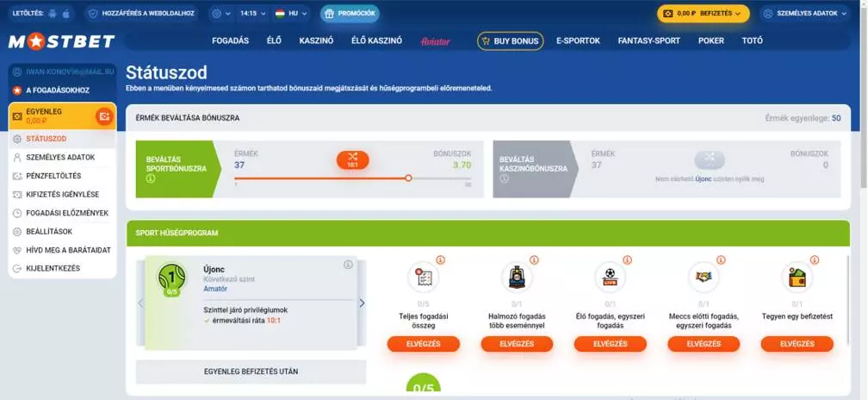The height and width of the screenshot is (400, 868).
Task: Click the tennis ball level 1 badge
Action: (x=171, y=277)
